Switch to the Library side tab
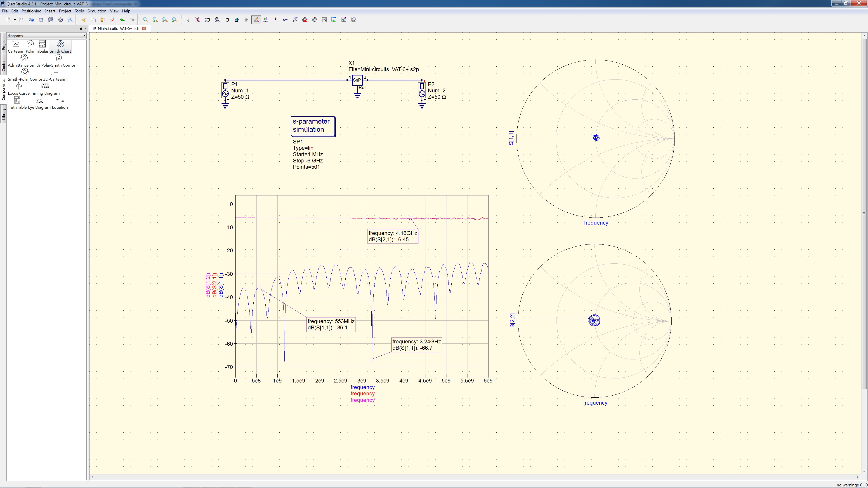The height and width of the screenshot is (488, 868). (x=3, y=114)
